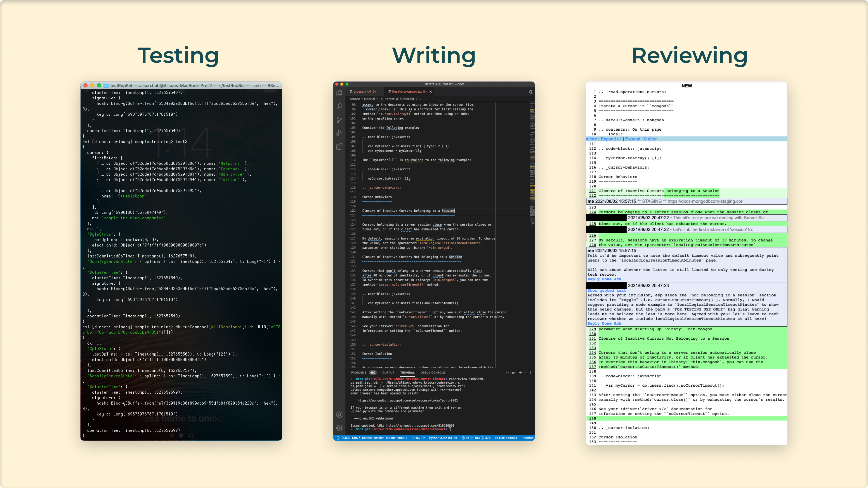868x488 pixels.
Task: Open the terminal launch profile dropdown arrow
Action: point(525,373)
